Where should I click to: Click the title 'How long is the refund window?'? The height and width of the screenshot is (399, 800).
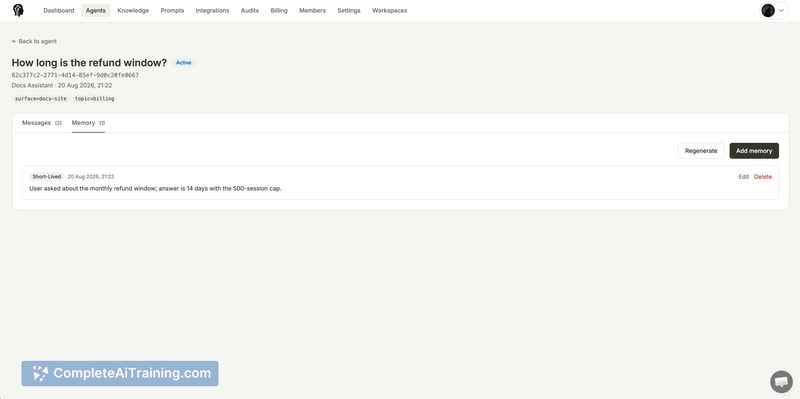89,63
